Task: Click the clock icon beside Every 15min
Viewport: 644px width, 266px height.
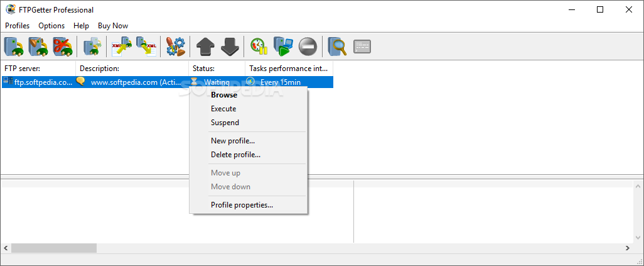Action: [250, 82]
